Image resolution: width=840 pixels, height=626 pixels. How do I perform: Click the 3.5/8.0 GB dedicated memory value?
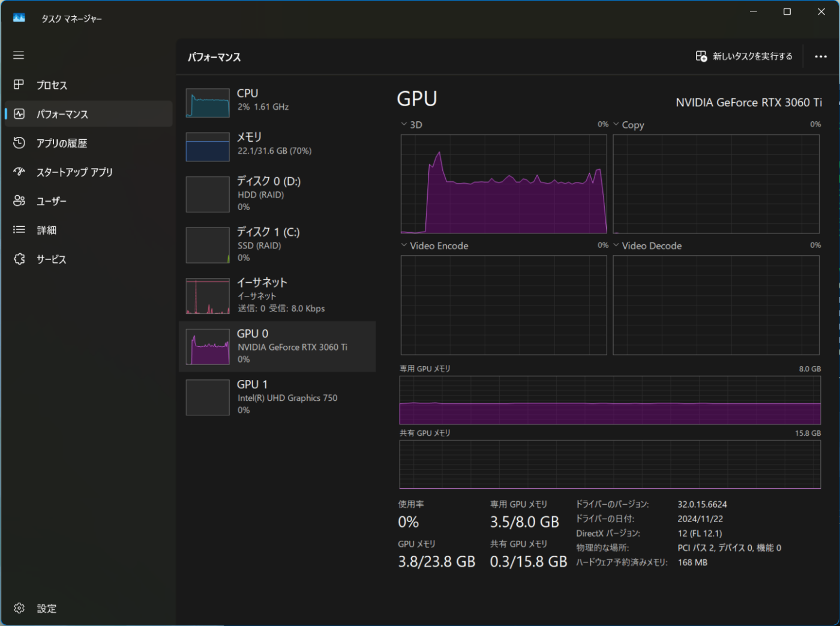pyautogui.click(x=524, y=522)
